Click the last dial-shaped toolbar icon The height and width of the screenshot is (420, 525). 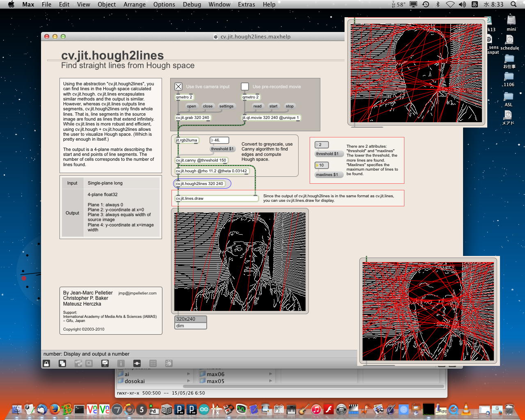169,363
